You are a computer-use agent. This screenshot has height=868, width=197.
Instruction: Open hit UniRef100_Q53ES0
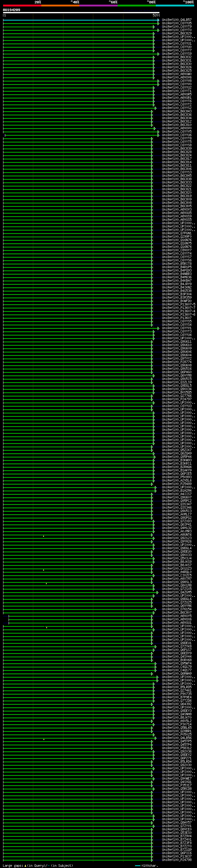(177, 833)
